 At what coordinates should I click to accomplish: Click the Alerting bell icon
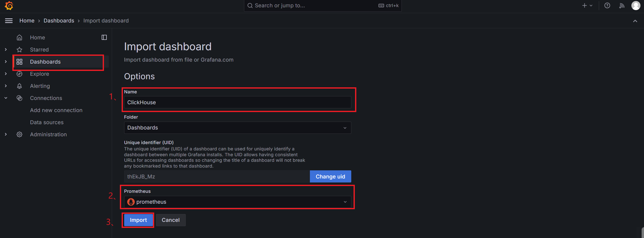tap(19, 86)
